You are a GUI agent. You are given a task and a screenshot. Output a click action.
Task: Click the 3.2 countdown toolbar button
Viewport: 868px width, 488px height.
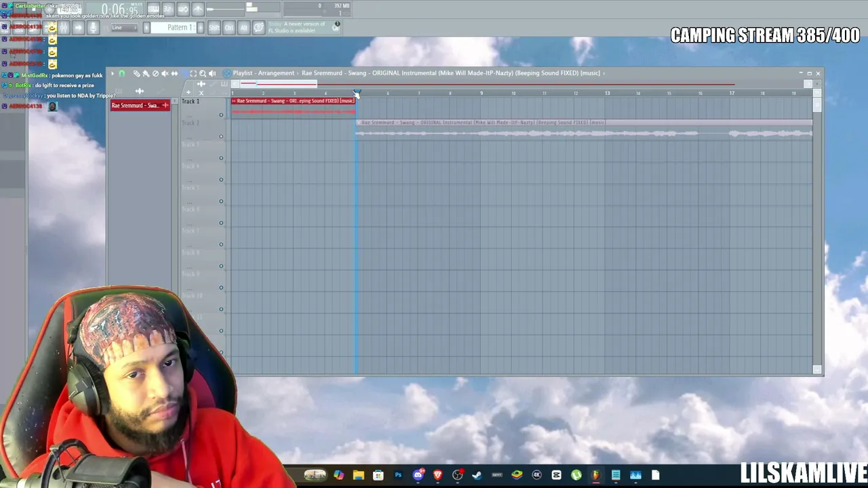click(168, 9)
